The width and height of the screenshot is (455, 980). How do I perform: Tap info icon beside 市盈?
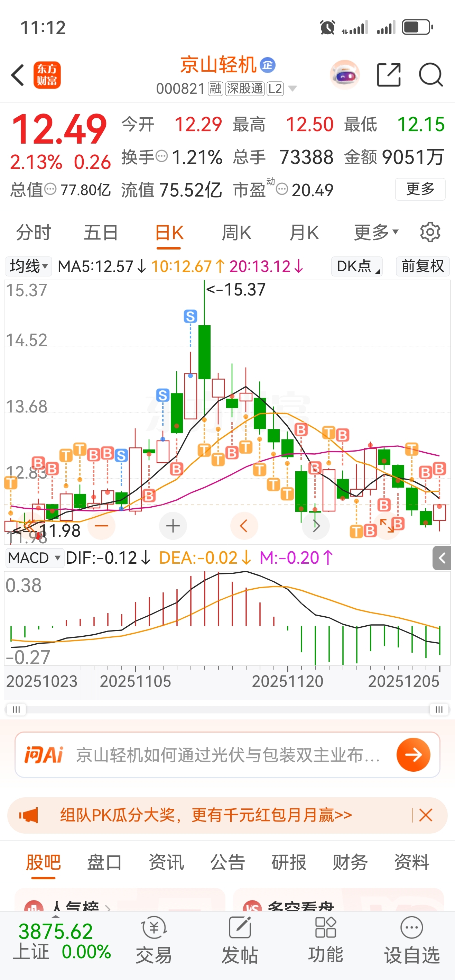tap(282, 189)
